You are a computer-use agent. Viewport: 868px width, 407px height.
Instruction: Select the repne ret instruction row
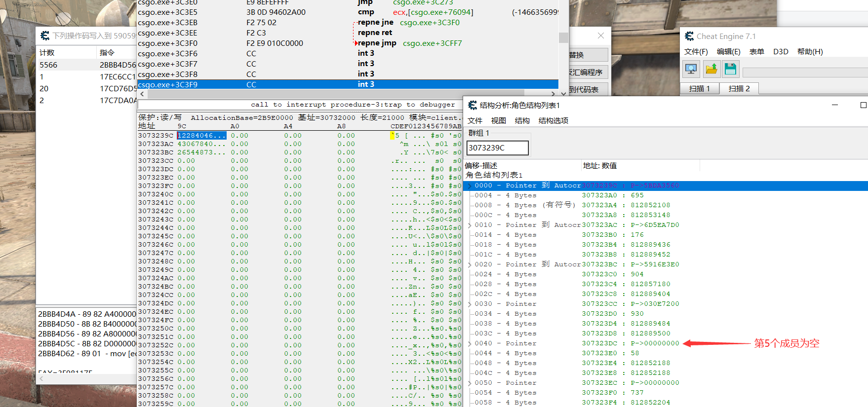coord(348,33)
